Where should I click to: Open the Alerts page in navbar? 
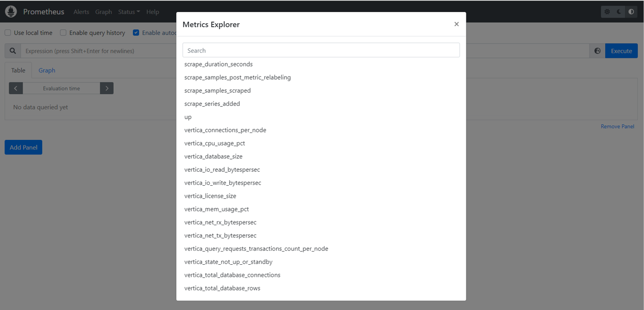(81, 12)
